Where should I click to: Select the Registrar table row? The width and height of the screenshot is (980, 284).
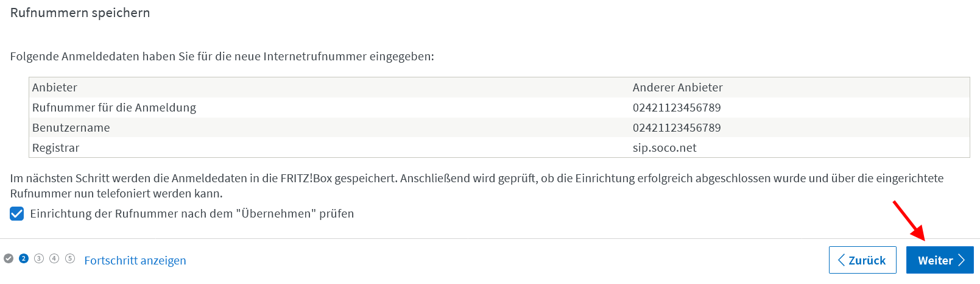coord(499,147)
